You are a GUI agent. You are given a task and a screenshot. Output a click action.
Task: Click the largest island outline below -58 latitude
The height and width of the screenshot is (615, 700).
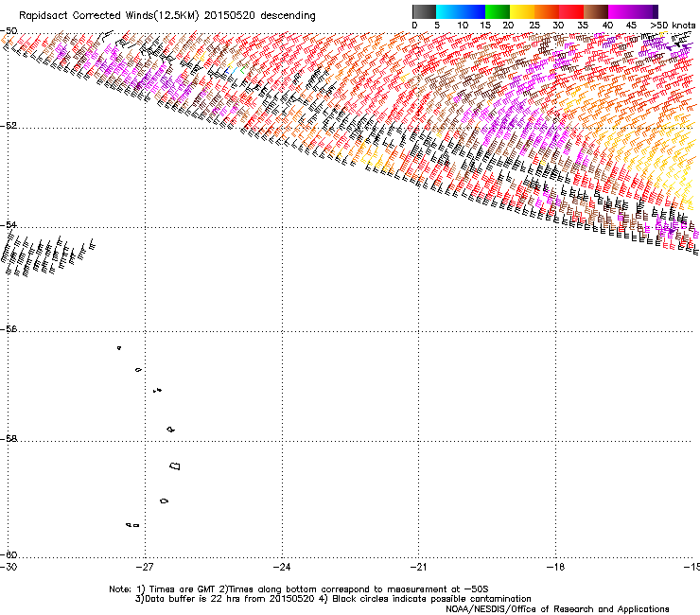pos(175,466)
